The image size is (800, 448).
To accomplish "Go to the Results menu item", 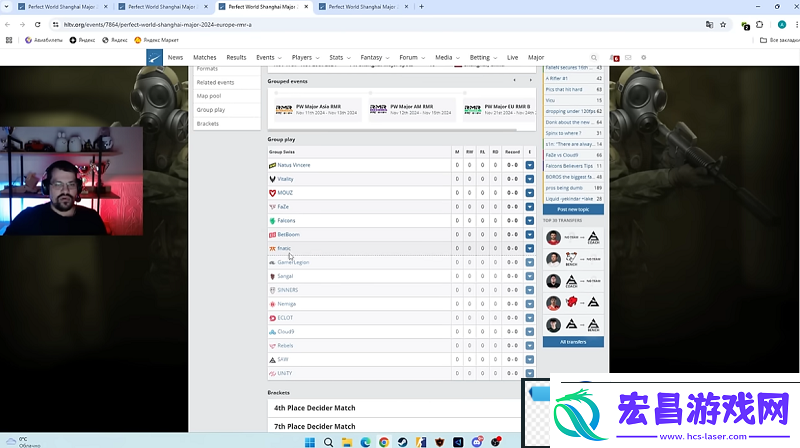I will pyautogui.click(x=236, y=58).
